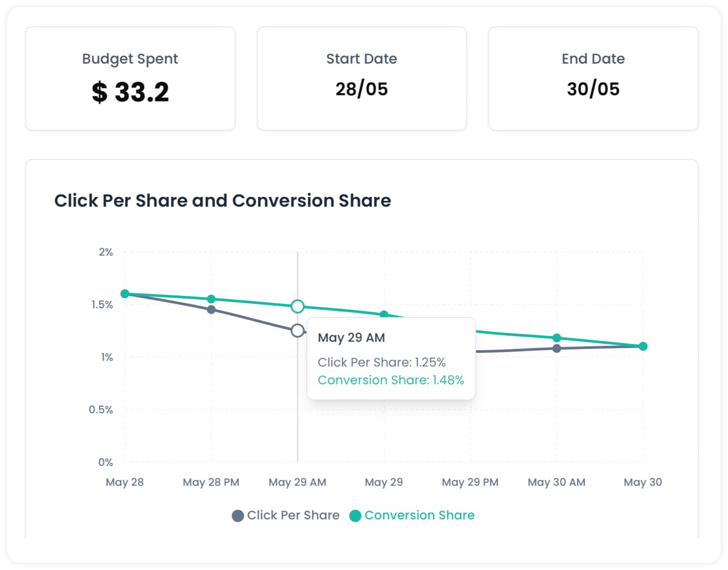The width and height of the screenshot is (728, 570).
Task: Click the final data point at May 30
Action: pos(643,346)
